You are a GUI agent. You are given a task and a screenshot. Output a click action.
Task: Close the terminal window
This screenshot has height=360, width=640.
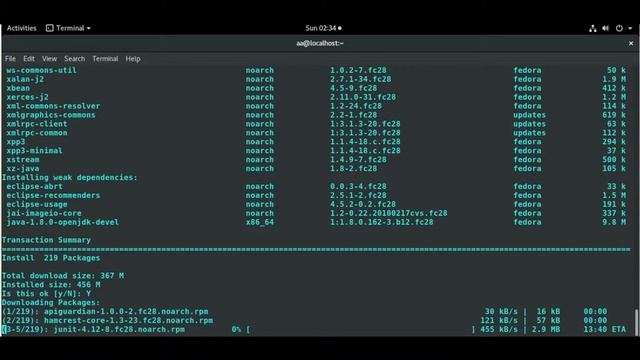click(x=631, y=43)
